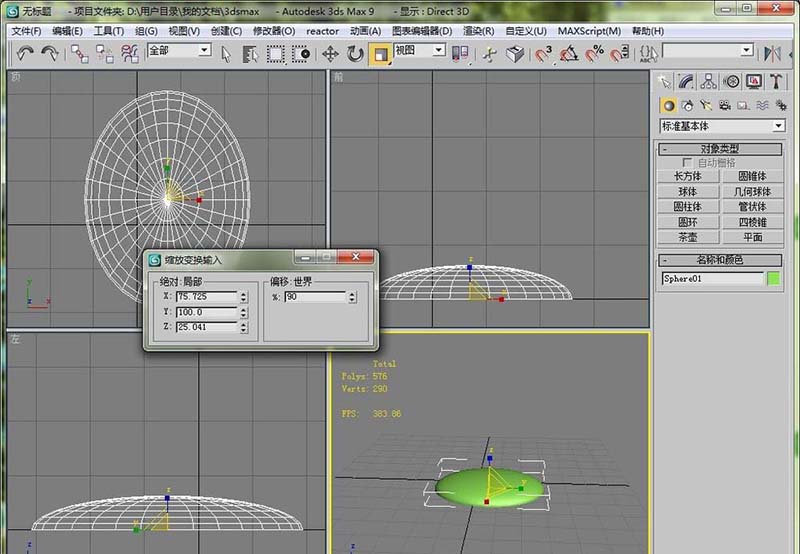Collapse the 对象类型 rollout
The image size is (800, 554).
click(x=722, y=148)
